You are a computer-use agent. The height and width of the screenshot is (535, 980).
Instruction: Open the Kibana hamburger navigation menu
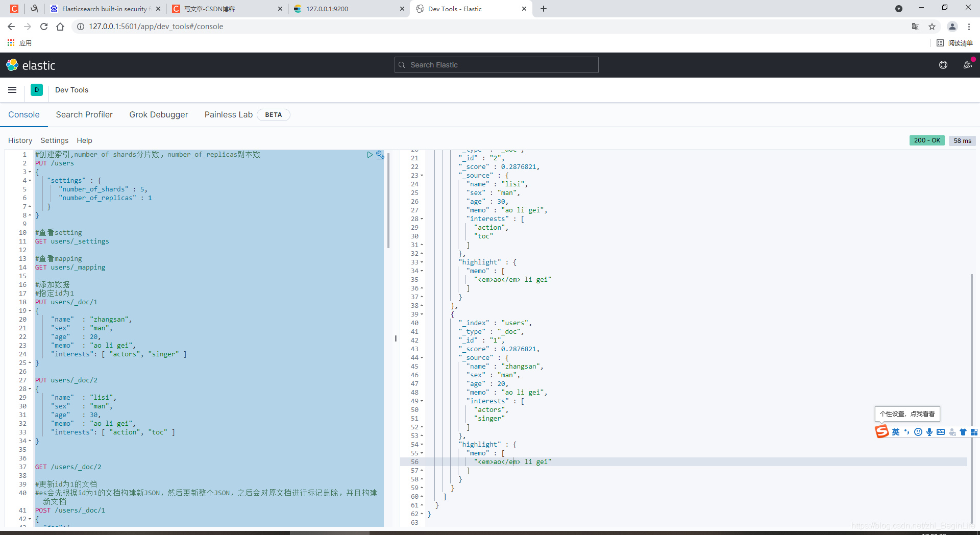[12, 90]
